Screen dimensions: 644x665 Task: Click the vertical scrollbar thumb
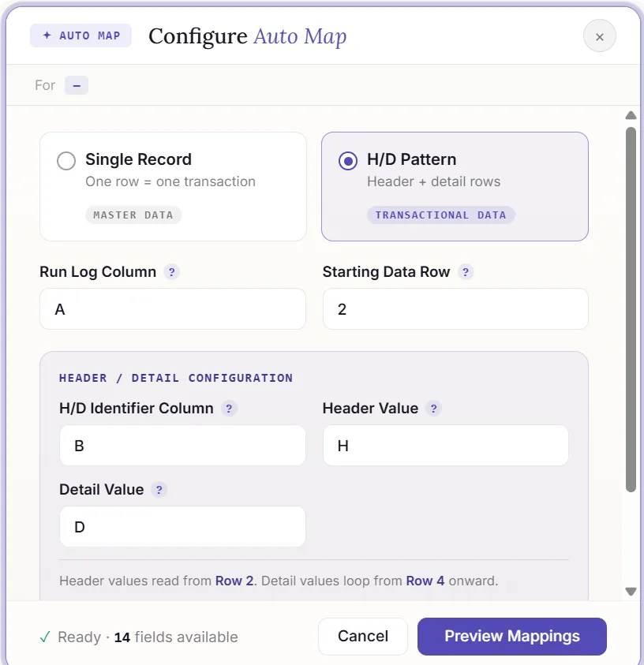(x=631, y=309)
